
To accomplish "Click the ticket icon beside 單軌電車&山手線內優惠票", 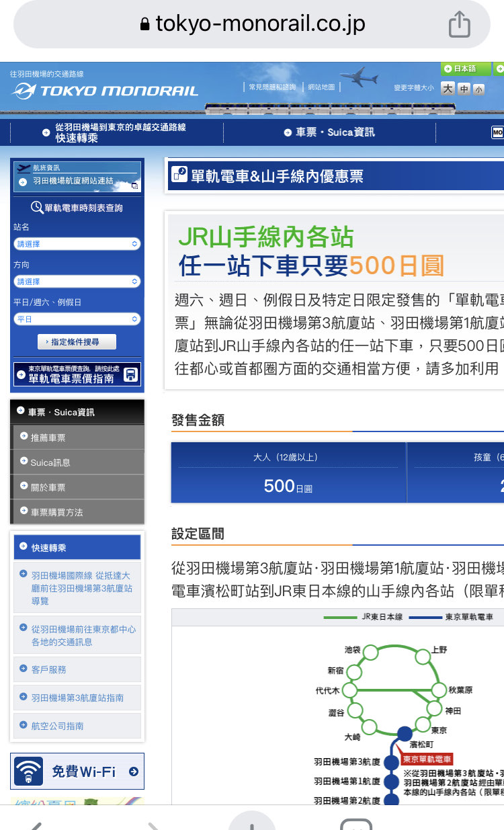I will (179, 175).
